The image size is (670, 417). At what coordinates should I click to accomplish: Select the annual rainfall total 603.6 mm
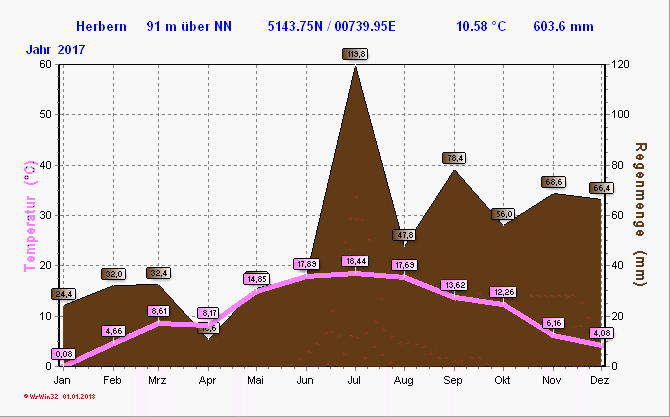click(563, 26)
